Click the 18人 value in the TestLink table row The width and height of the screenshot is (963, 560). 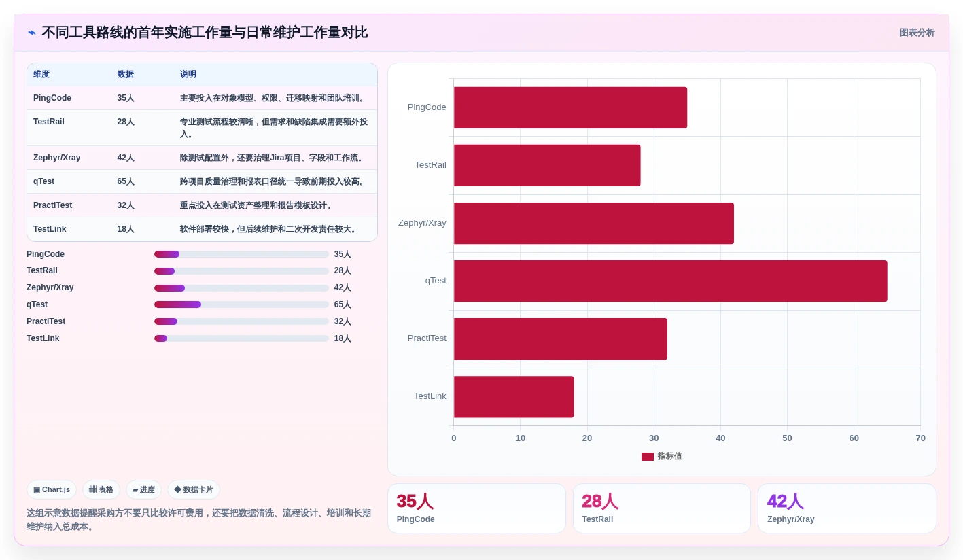[x=126, y=229]
